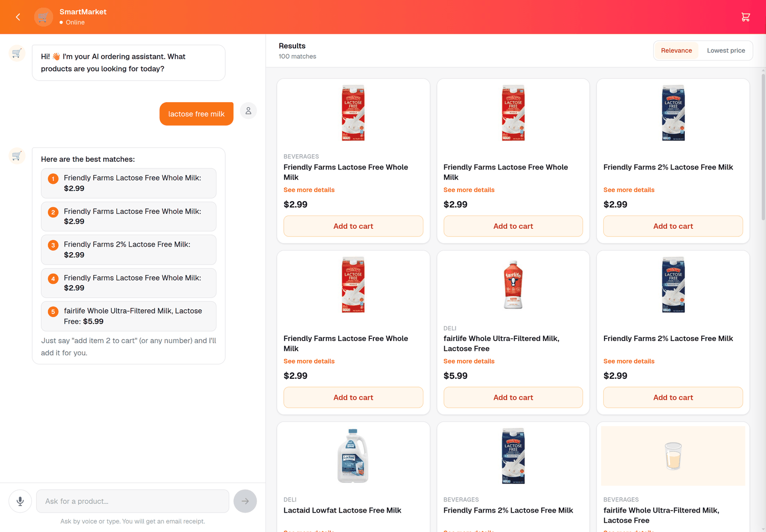This screenshot has height=532, width=766.
Task: Click the $5.99 price on the fairlife result card
Action: click(x=456, y=376)
